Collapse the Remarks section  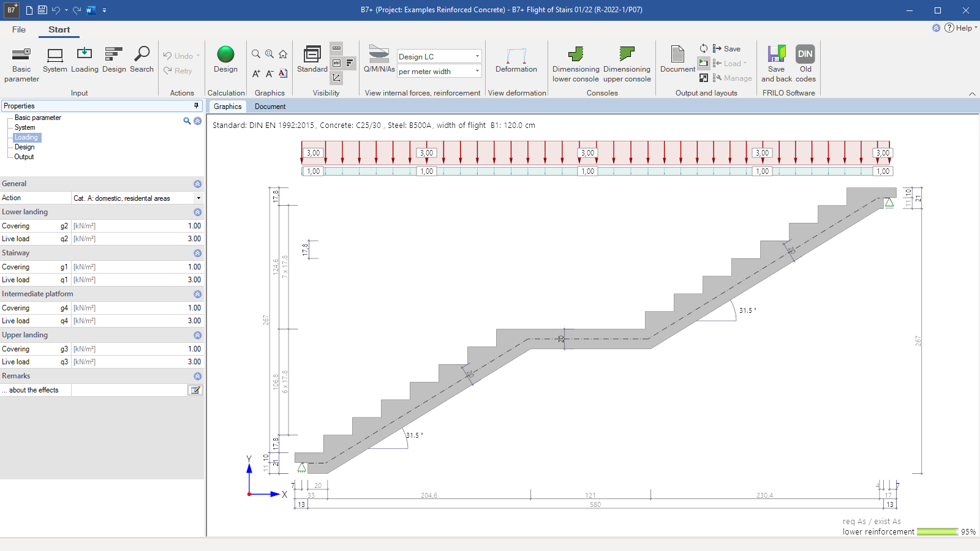tap(197, 376)
